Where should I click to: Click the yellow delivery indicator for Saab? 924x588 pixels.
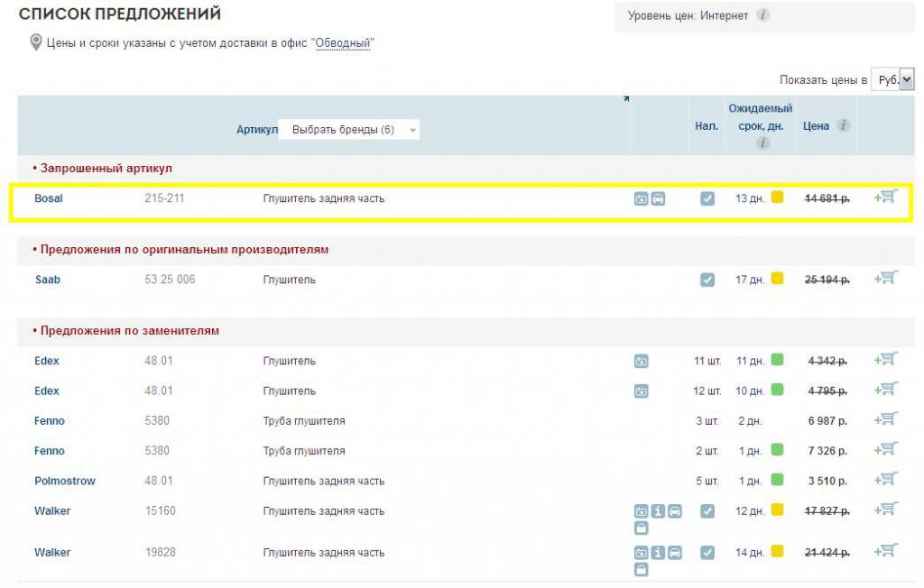[x=777, y=279]
